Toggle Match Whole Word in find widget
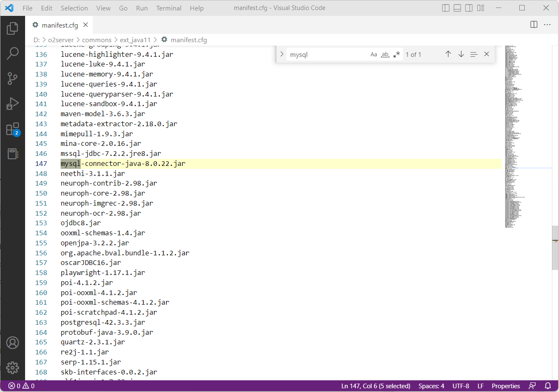559x392 pixels. pyautogui.click(x=385, y=54)
